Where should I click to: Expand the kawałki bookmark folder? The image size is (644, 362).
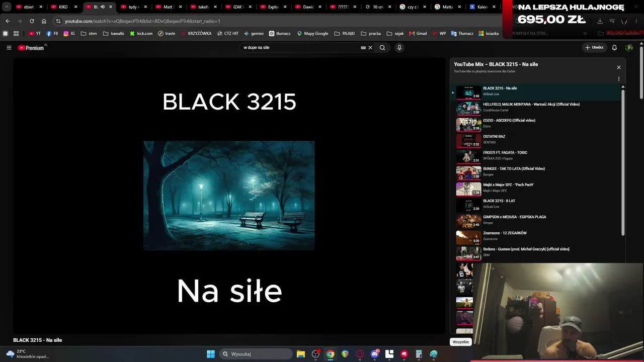(x=113, y=34)
